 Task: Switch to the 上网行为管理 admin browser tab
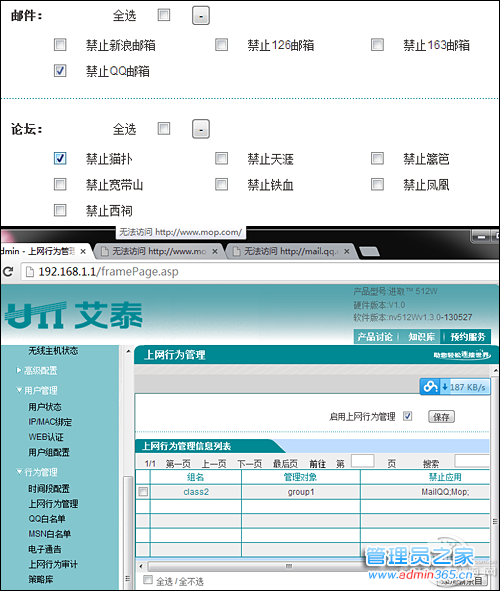click(40, 251)
